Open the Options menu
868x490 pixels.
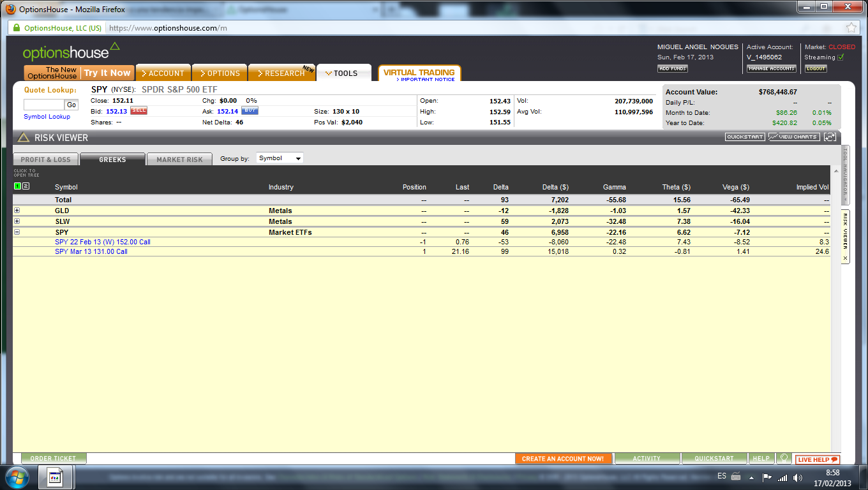point(220,73)
